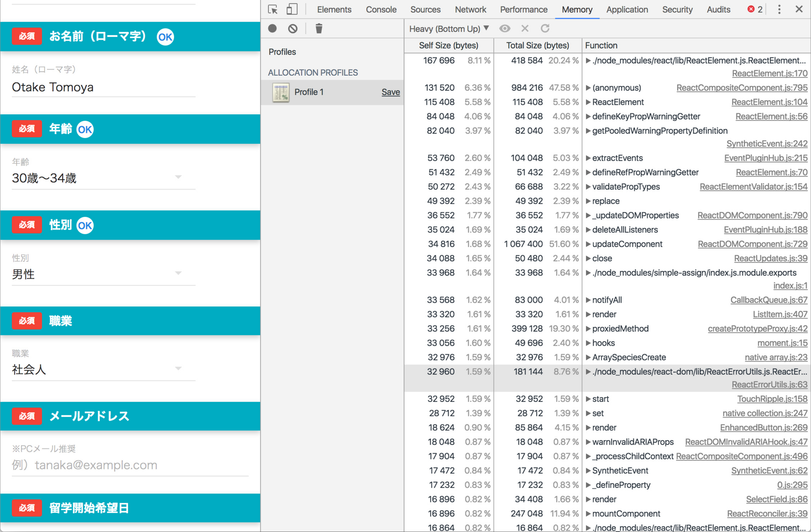Expand the defineKeyPropWarningGetter row
This screenshot has width=811, height=532.
588,117
